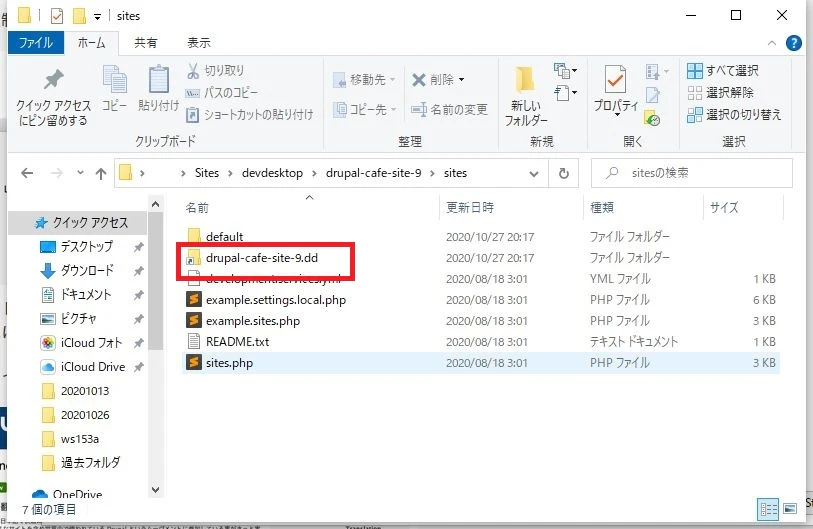Switch to Details view icon
Viewport: 813px width, 529px height.
tap(768, 509)
